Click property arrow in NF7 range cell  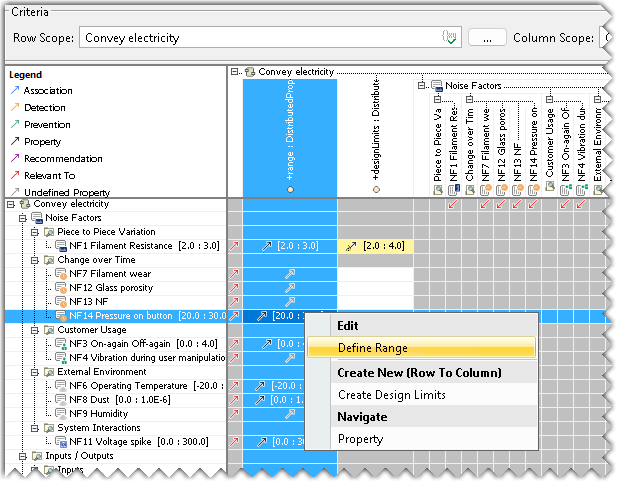coord(290,274)
